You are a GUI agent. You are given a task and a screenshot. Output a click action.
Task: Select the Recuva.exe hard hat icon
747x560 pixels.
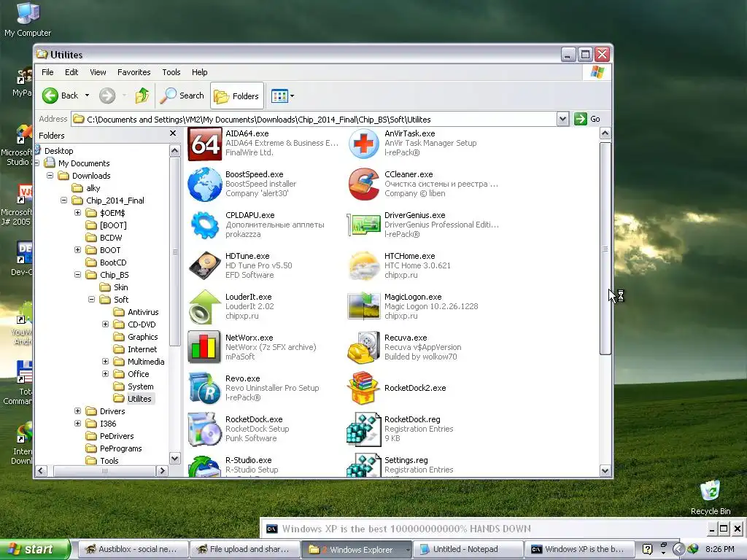363,347
